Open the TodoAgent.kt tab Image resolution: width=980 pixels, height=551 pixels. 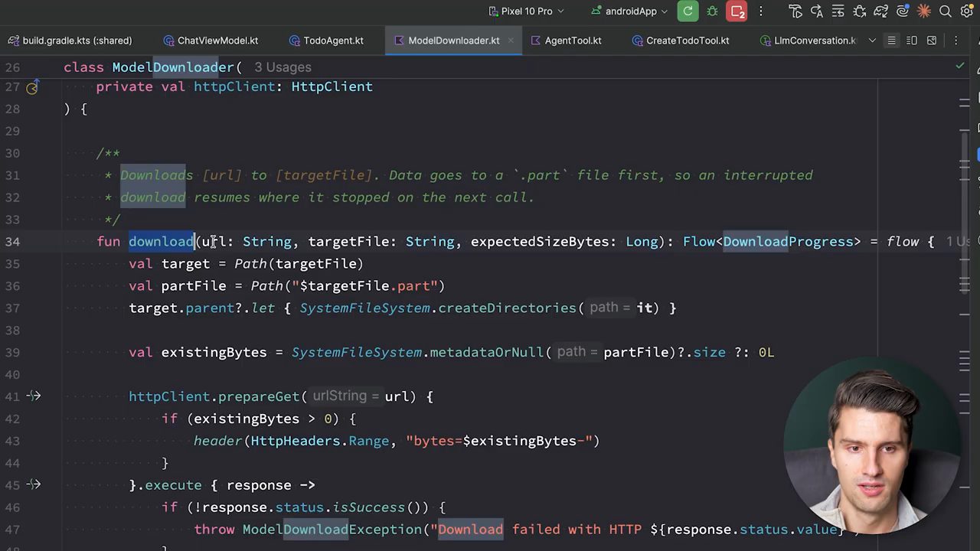coord(326,41)
